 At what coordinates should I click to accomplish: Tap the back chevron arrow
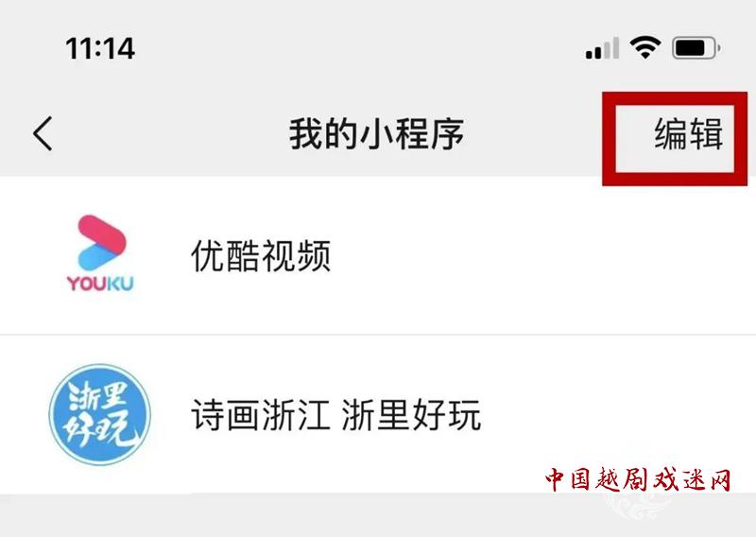pyautogui.click(x=43, y=133)
